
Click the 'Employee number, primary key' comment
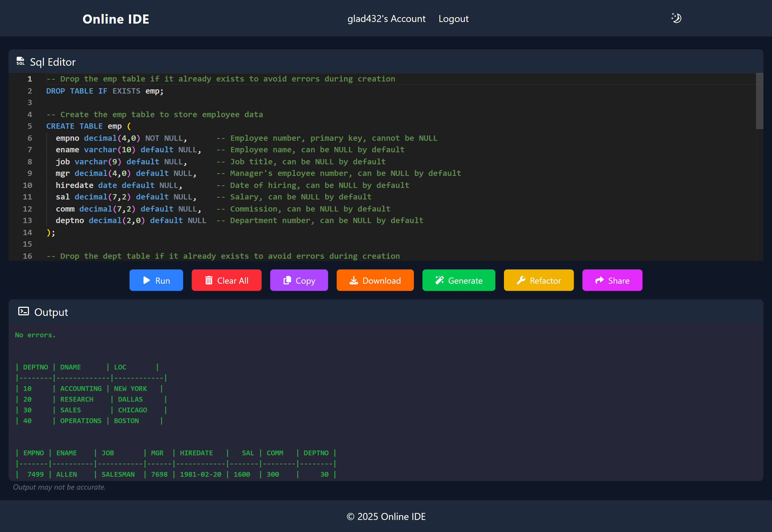point(326,138)
